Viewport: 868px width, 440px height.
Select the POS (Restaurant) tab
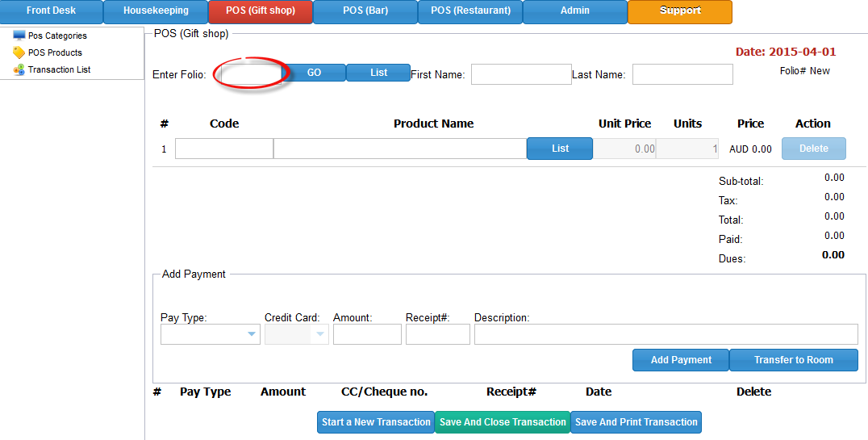(x=470, y=11)
